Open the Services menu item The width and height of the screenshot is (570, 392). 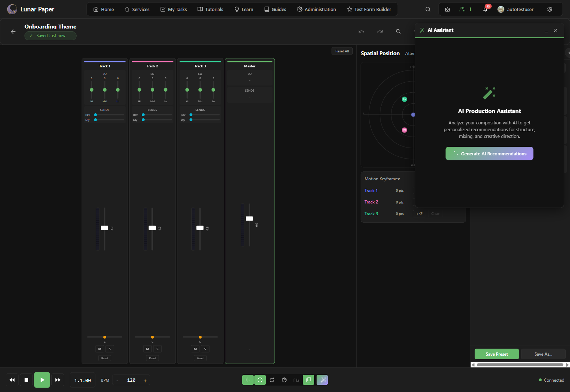click(137, 9)
